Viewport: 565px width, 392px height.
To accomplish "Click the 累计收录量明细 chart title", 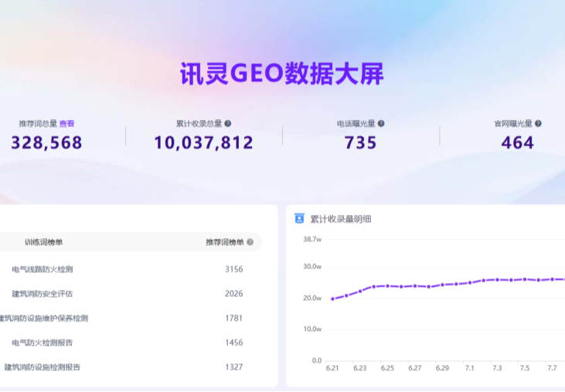I will click(341, 219).
